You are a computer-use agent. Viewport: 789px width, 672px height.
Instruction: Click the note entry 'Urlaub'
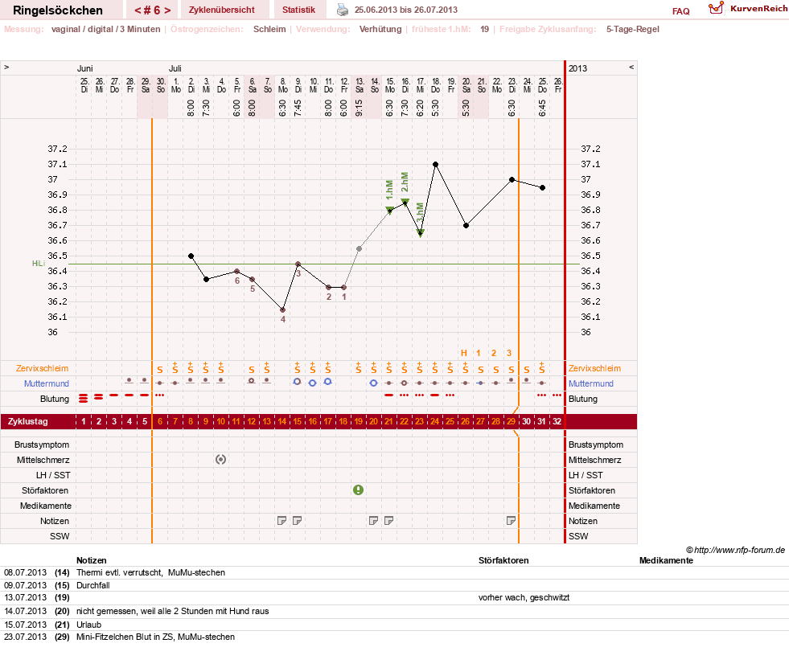pyautogui.click(x=89, y=625)
